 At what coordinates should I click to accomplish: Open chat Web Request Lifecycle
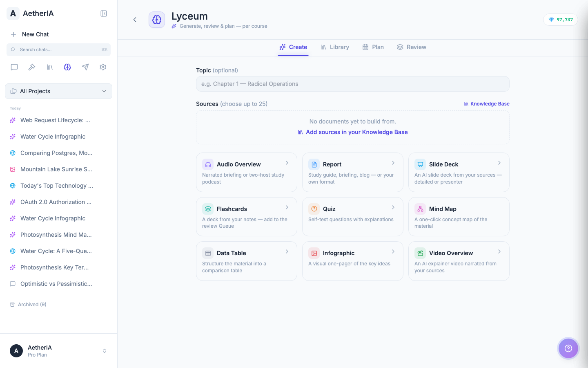point(58,120)
